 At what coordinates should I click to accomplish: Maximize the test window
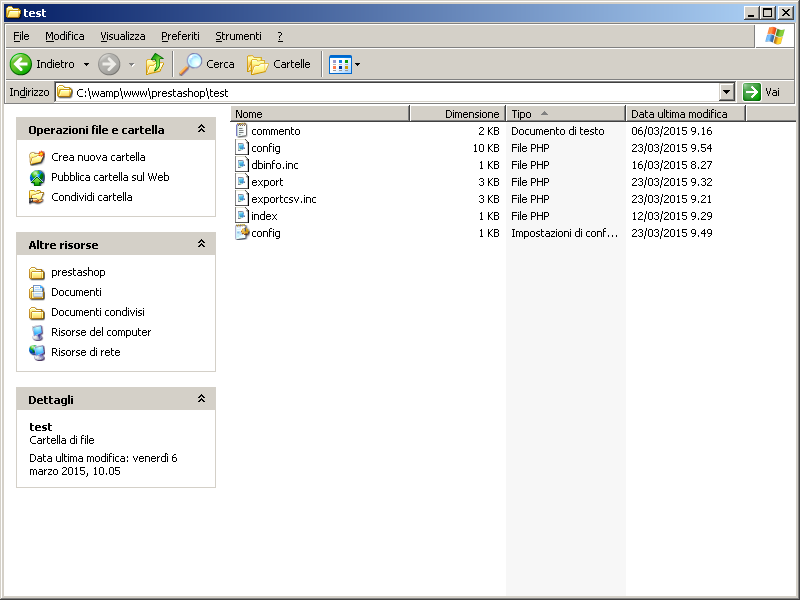pyautogui.click(x=768, y=13)
